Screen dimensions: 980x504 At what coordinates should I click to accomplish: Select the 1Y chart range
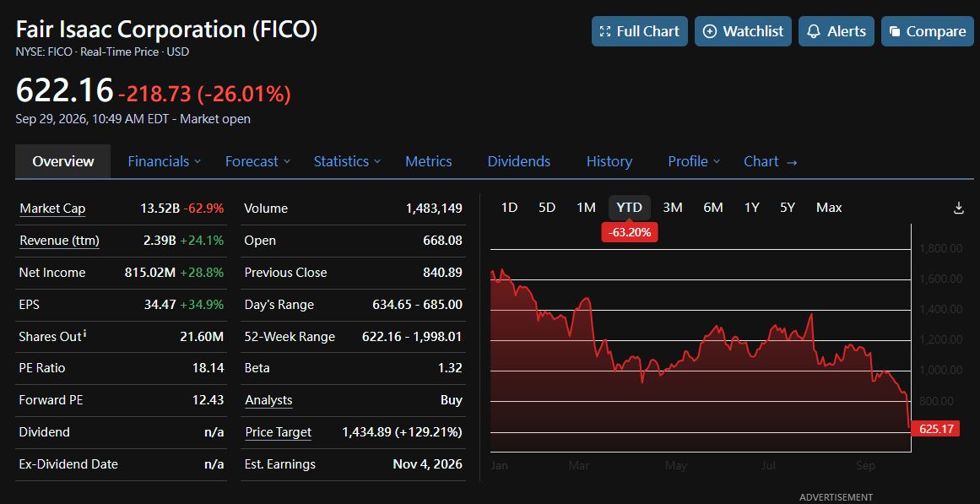tap(752, 208)
